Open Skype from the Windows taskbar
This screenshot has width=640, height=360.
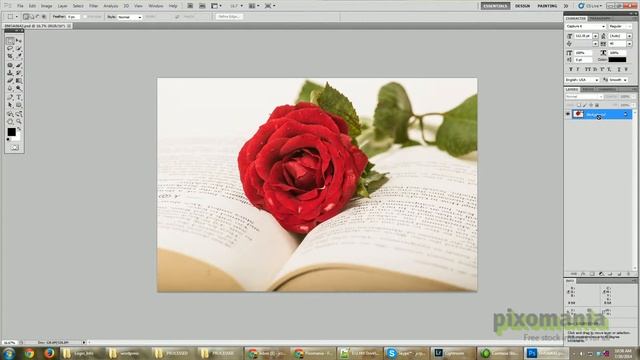coord(406,353)
